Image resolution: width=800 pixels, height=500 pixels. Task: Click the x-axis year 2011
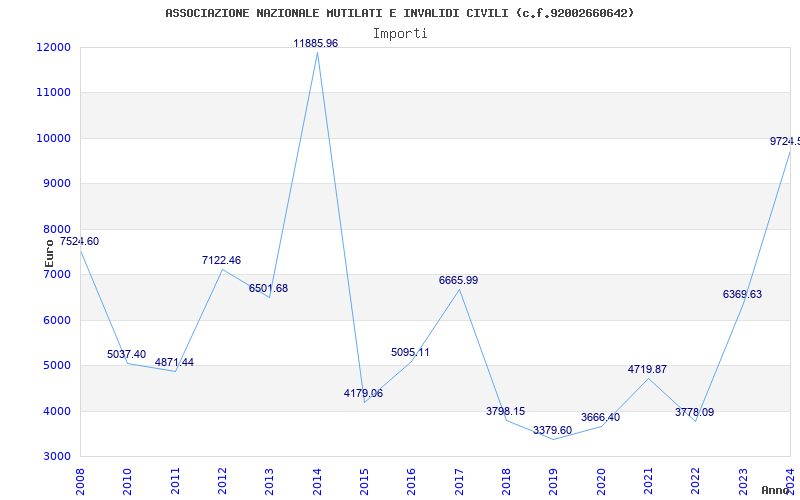point(175,481)
